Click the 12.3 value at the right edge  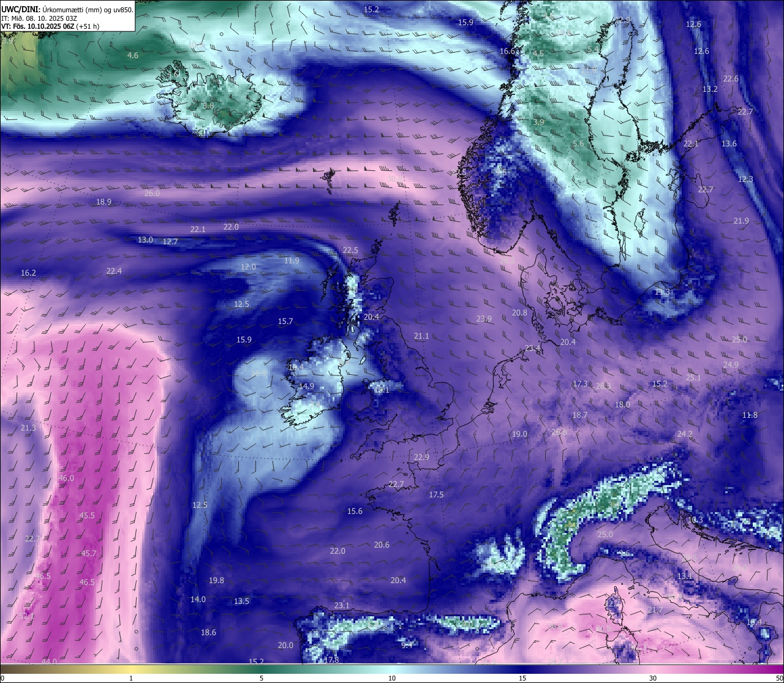tap(745, 179)
